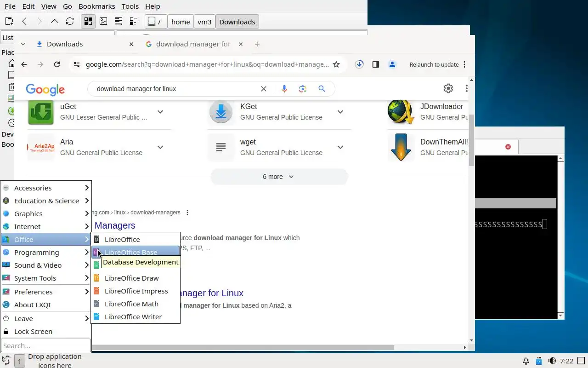This screenshot has height=368, width=588.
Task: Launch LibreOffice Writer
Action: (x=136, y=316)
